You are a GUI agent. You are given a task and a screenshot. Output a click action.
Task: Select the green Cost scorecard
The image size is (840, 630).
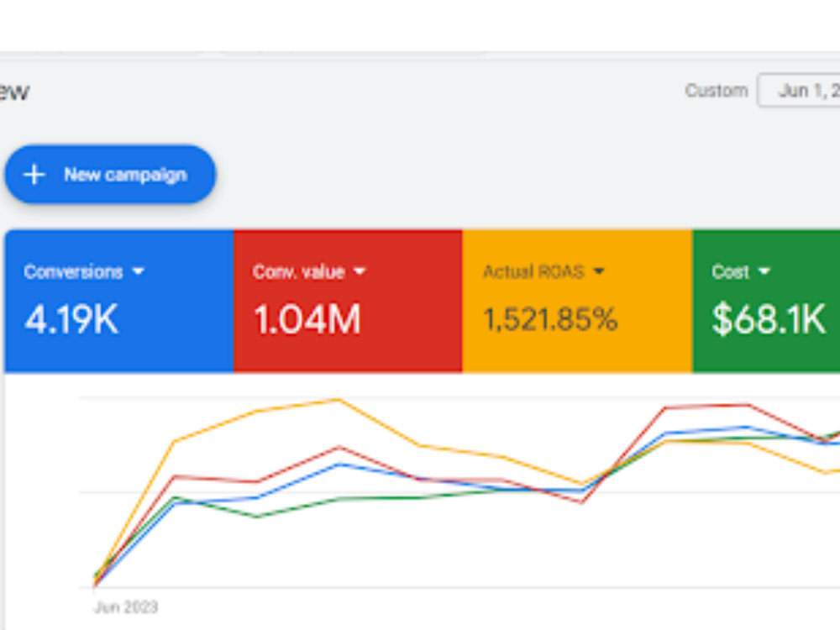767,301
